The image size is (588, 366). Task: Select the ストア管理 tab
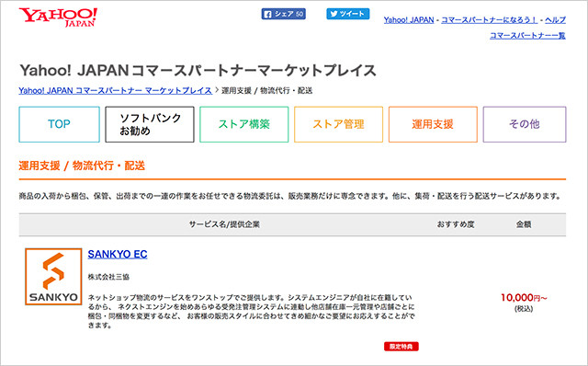click(x=339, y=124)
